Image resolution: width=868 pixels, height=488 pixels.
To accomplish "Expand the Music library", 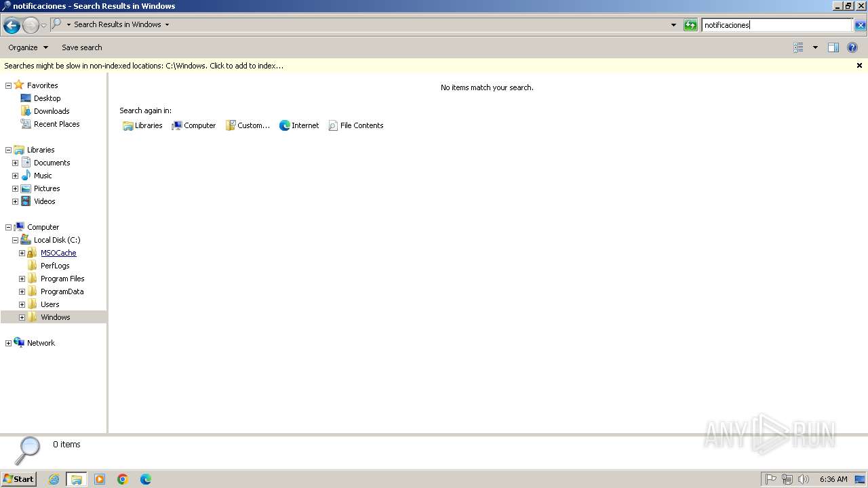I will tap(15, 176).
